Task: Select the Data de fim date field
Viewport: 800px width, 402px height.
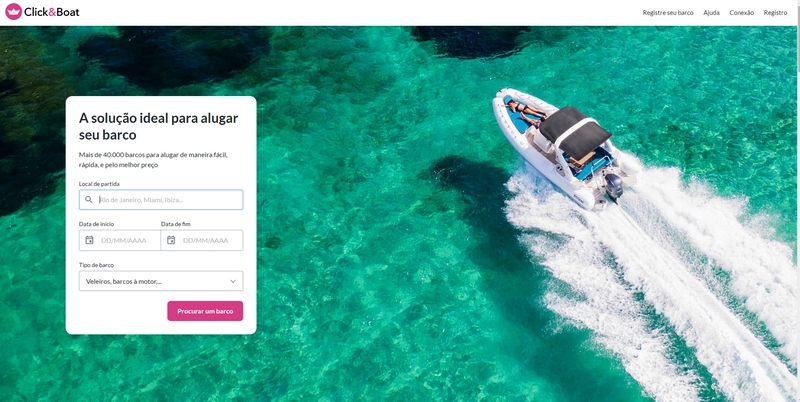Action: (202, 240)
